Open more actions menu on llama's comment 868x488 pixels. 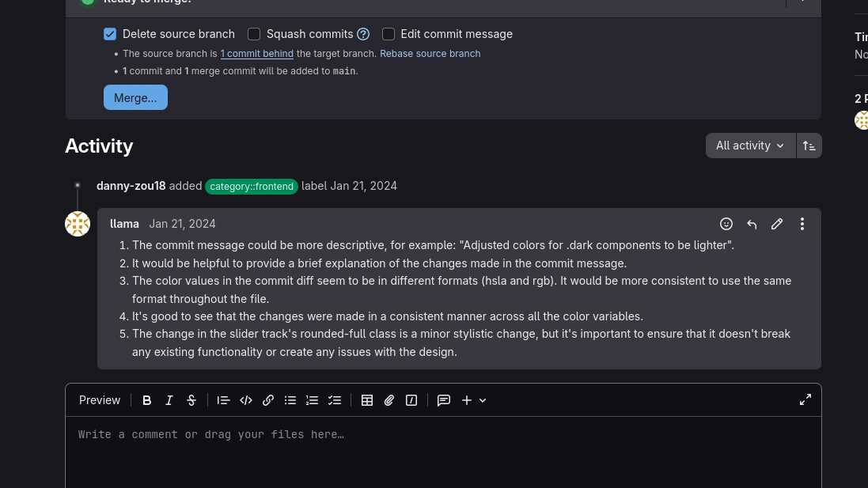[x=802, y=224]
